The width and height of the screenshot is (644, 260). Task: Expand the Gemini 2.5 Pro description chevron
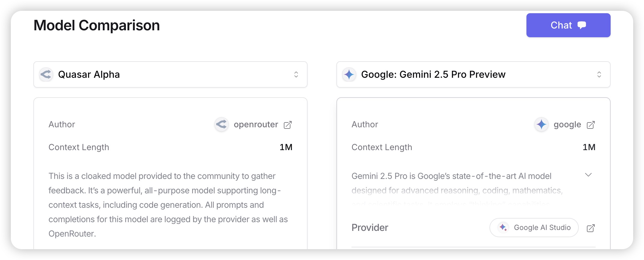[588, 175]
